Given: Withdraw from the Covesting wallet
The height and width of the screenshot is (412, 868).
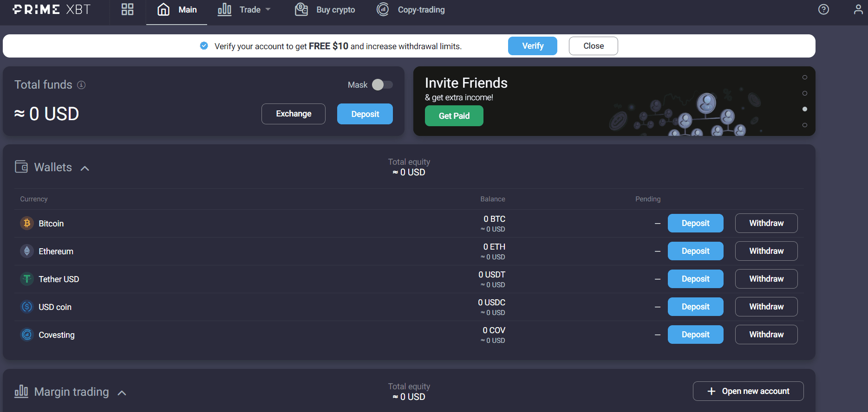Looking at the screenshot, I should coord(766,335).
